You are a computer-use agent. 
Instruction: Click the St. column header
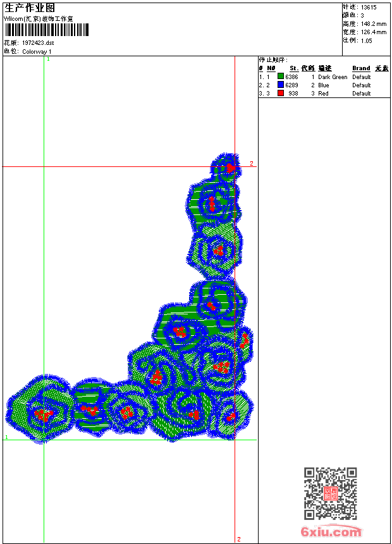click(x=294, y=68)
